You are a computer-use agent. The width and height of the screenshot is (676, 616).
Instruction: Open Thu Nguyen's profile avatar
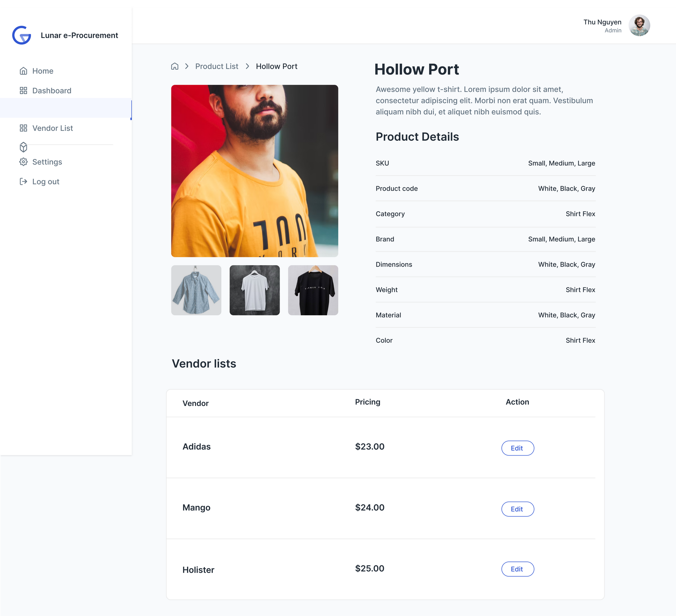pyautogui.click(x=639, y=26)
